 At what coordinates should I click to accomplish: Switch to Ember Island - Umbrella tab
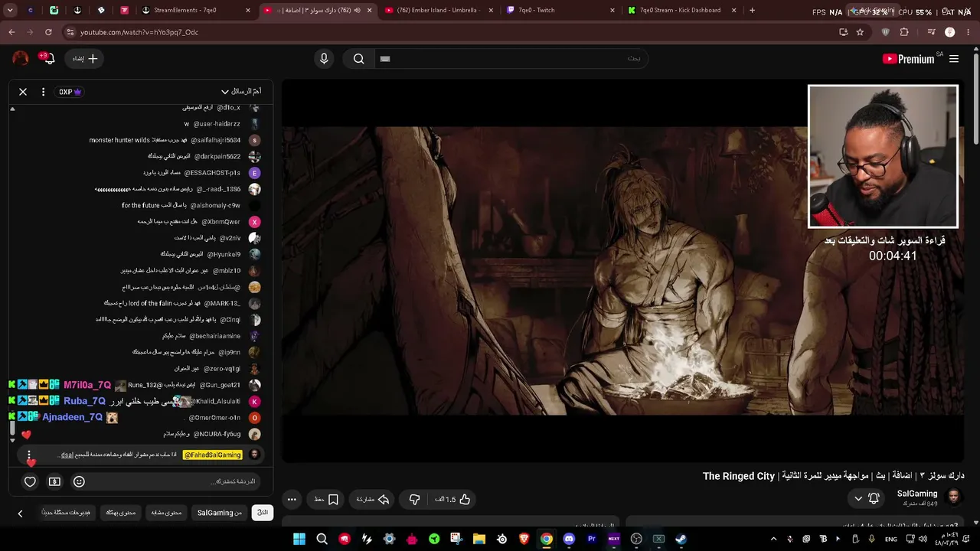point(438,11)
